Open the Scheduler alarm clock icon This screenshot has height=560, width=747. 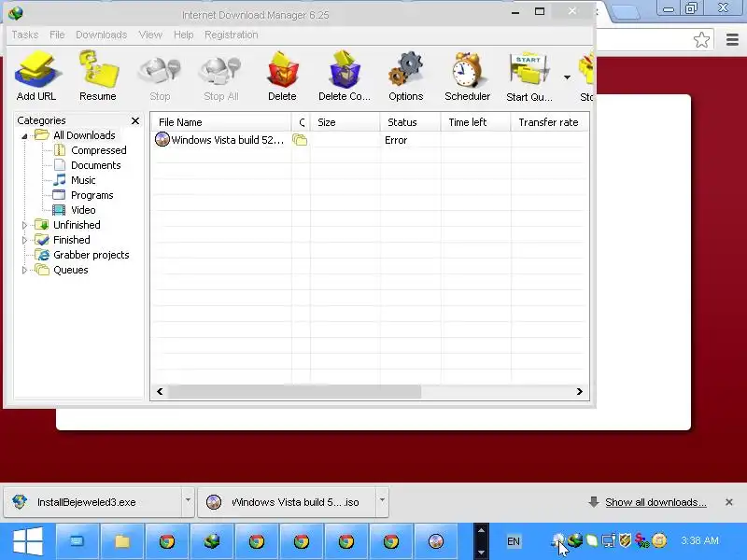pyautogui.click(x=467, y=77)
